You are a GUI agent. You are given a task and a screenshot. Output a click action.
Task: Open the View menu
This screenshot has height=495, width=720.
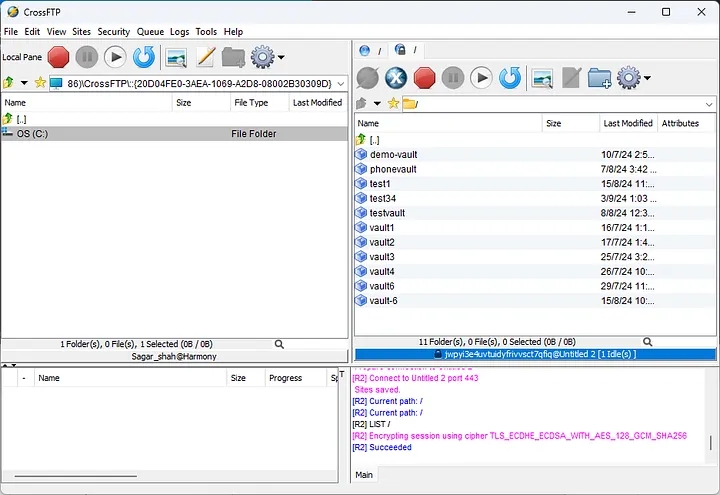click(56, 32)
